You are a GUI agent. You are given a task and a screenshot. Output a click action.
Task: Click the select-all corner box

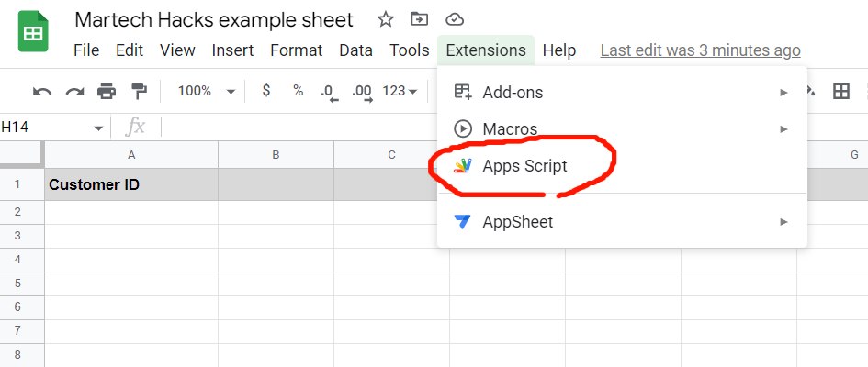click(x=21, y=154)
